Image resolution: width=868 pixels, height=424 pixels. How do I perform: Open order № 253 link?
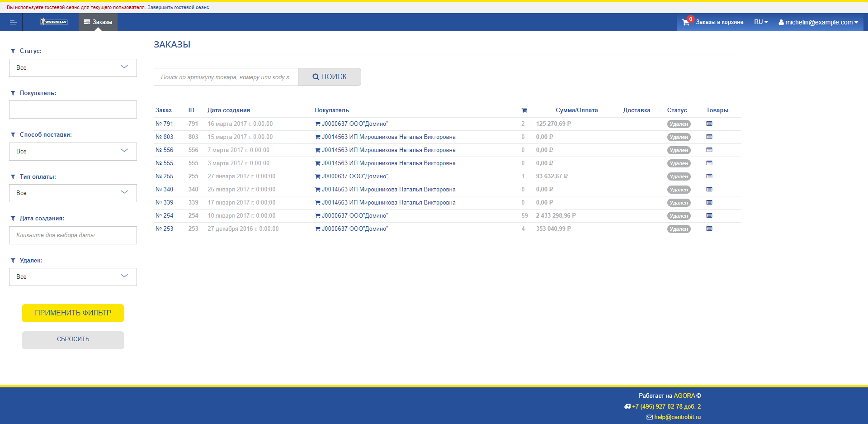[x=165, y=229]
